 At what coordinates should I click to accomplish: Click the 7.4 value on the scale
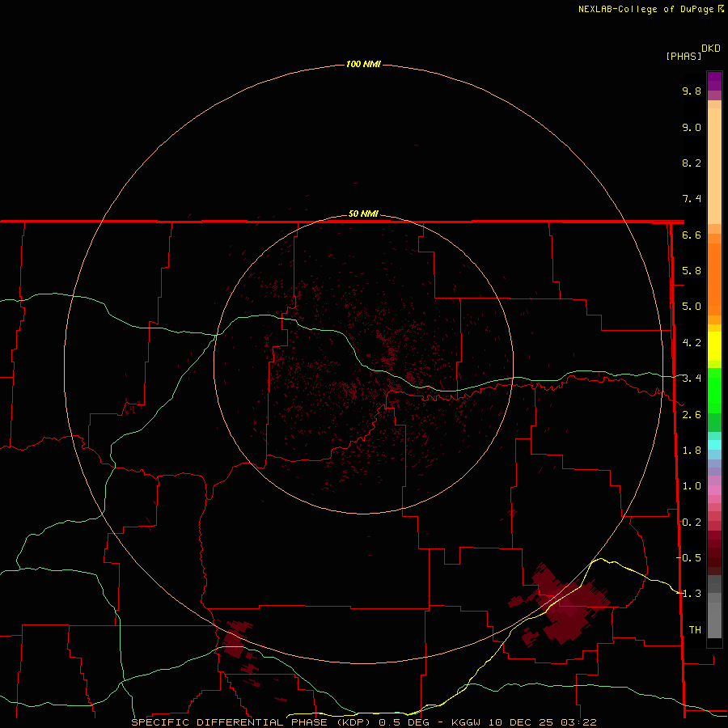(x=692, y=199)
